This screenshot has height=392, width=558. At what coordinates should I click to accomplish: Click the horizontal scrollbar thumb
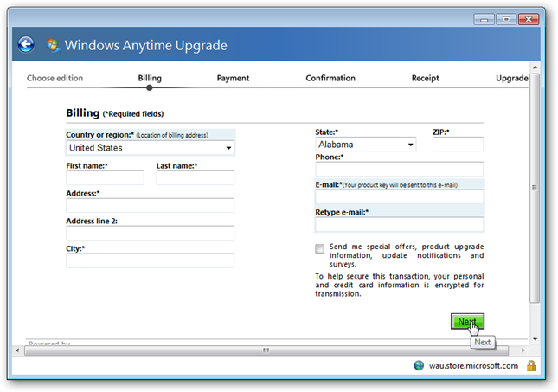[x=266, y=350]
